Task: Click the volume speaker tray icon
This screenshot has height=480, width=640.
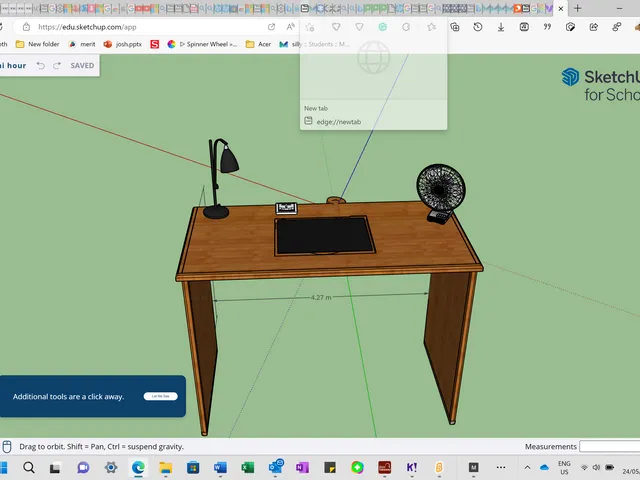Action: pos(596,467)
